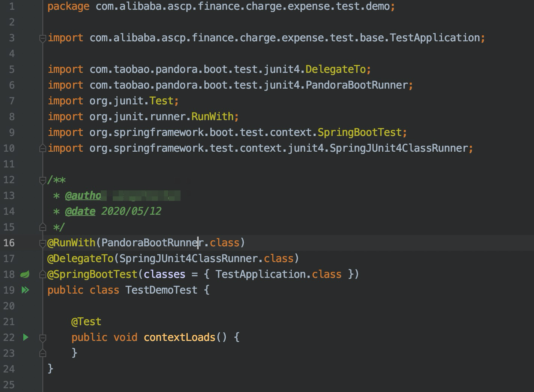Run the contextLoads test via green arrow
The height and width of the screenshot is (392, 534).
26,337
